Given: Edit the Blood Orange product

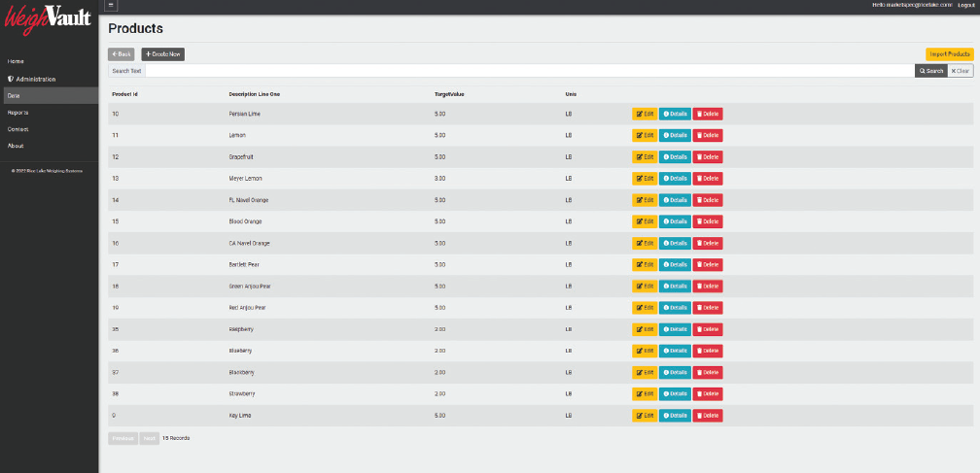Looking at the screenshot, I should [645, 221].
